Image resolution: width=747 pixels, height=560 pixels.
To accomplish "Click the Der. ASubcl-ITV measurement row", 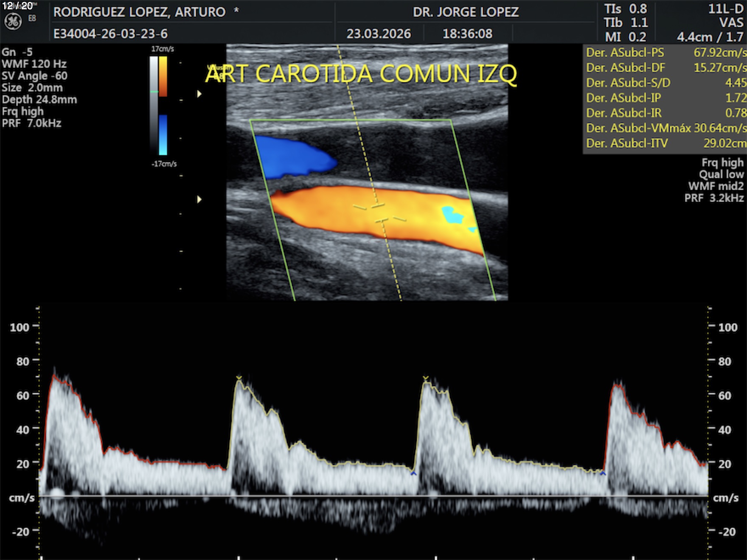I will [666, 143].
